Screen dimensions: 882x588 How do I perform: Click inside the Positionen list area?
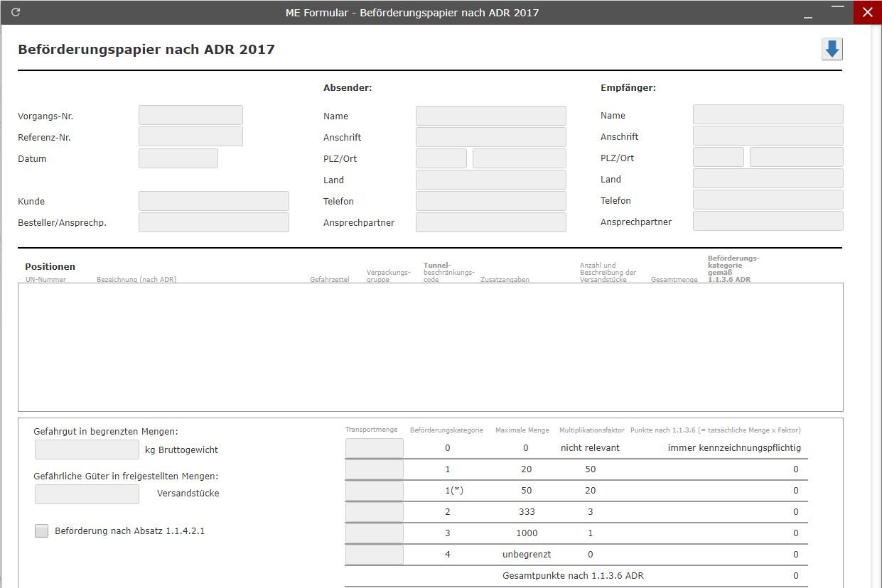430,347
